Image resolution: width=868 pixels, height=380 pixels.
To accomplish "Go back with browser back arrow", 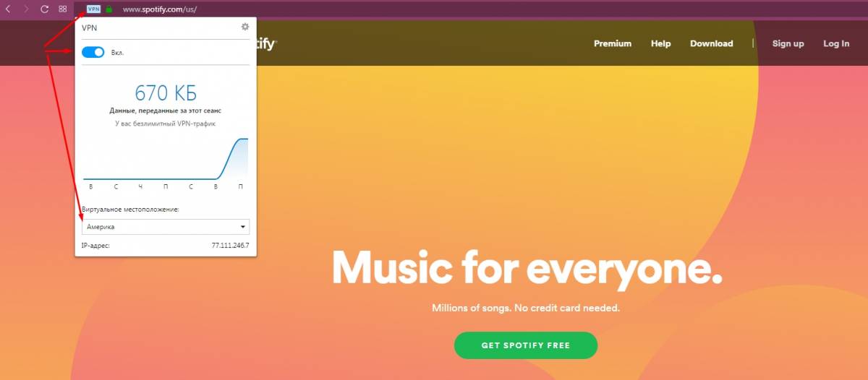I will tap(8, 9).
